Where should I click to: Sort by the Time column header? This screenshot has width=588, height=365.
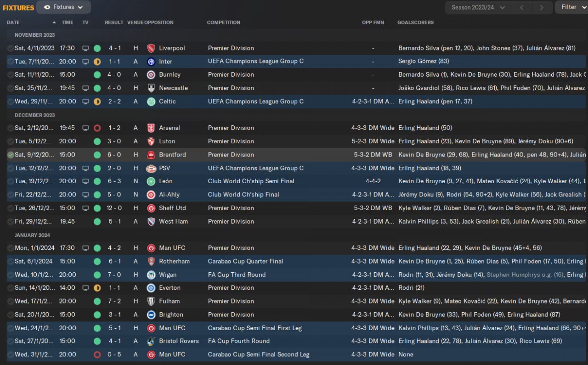pyautogui.click(x=68, y=22)
